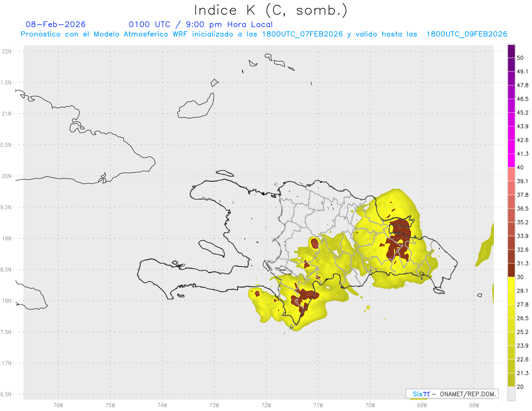Click the "73W" longitude axis label
The width and height of the screenshot is (532, 411).
point(214,405)
